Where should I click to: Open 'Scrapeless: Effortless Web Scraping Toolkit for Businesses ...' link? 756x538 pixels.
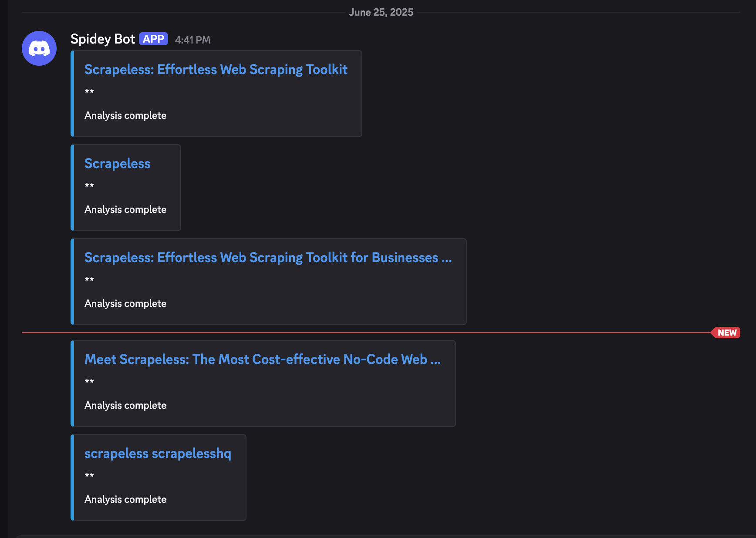pyautogui.click(x=268, y=258)
